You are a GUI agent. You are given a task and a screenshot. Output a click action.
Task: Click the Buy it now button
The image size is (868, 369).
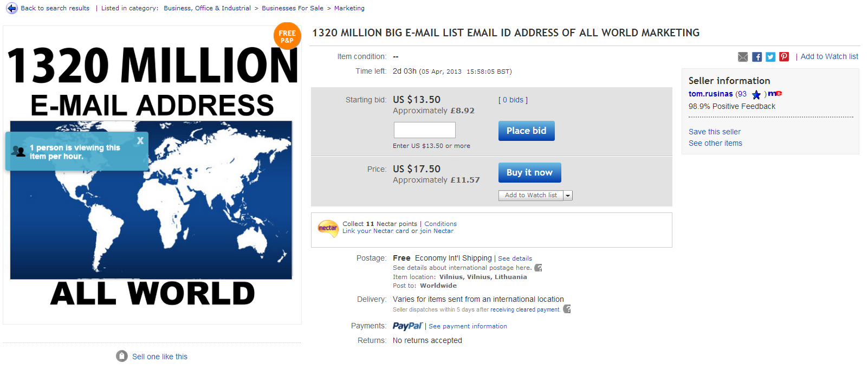(529, 172)
